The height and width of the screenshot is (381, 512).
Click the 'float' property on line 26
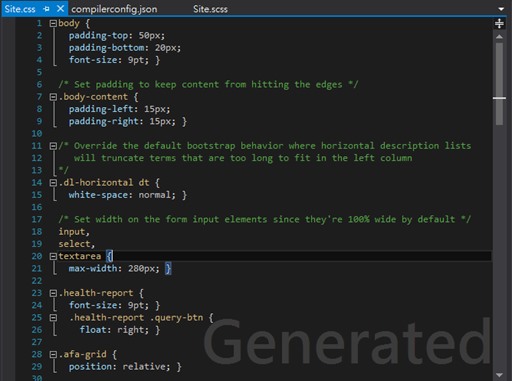pyautogui.click(x=93, y=330)
